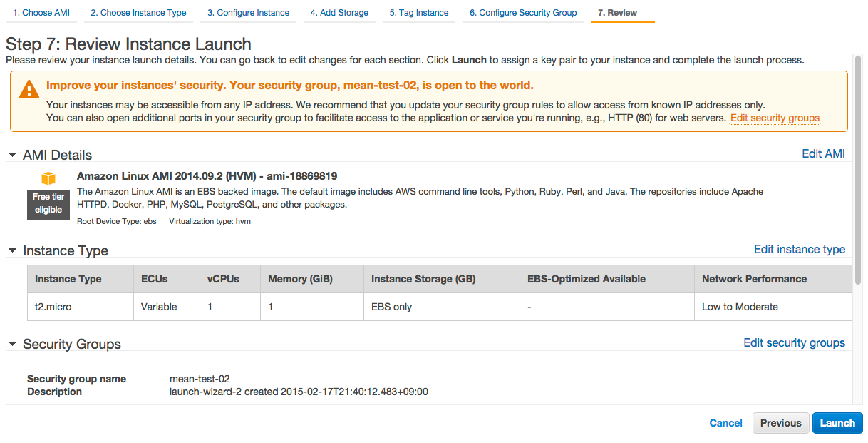The width and height of the screenshot is (868, 443).
Task: Click the mean-test-02 security group name value
Action: click(200, 379)
